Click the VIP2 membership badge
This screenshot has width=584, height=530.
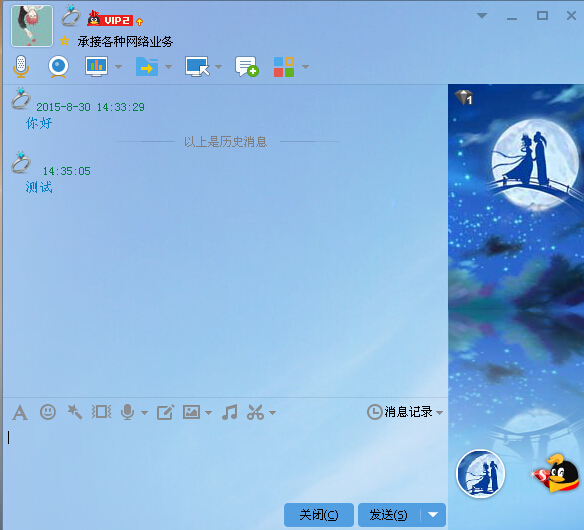[110, 19]
